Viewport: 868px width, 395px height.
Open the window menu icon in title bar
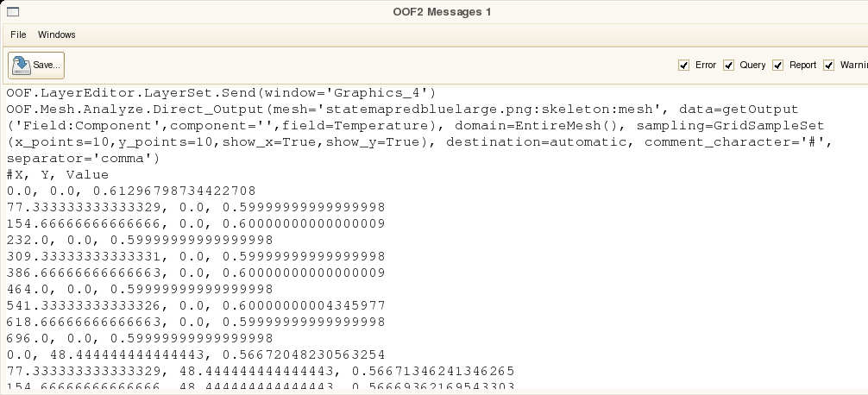click(x=13, y=11)
